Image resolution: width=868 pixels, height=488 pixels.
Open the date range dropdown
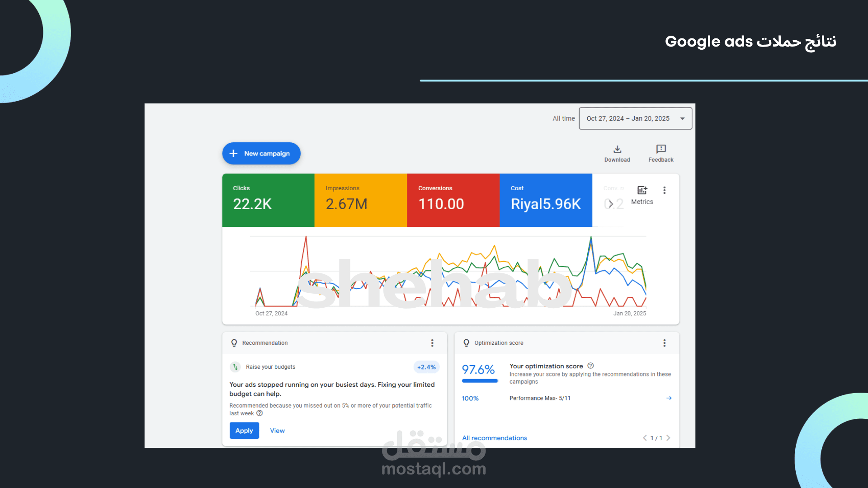click(635, 118)
